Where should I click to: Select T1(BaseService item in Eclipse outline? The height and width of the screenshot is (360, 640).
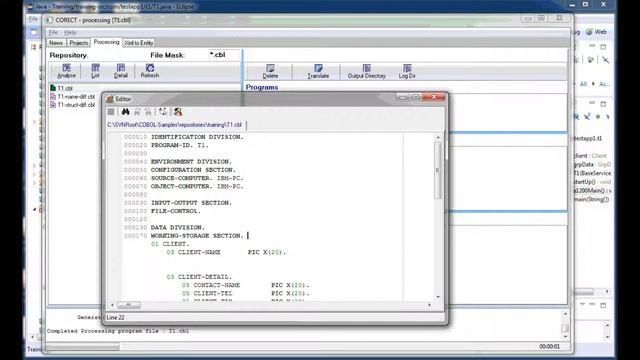click(593, 173)
